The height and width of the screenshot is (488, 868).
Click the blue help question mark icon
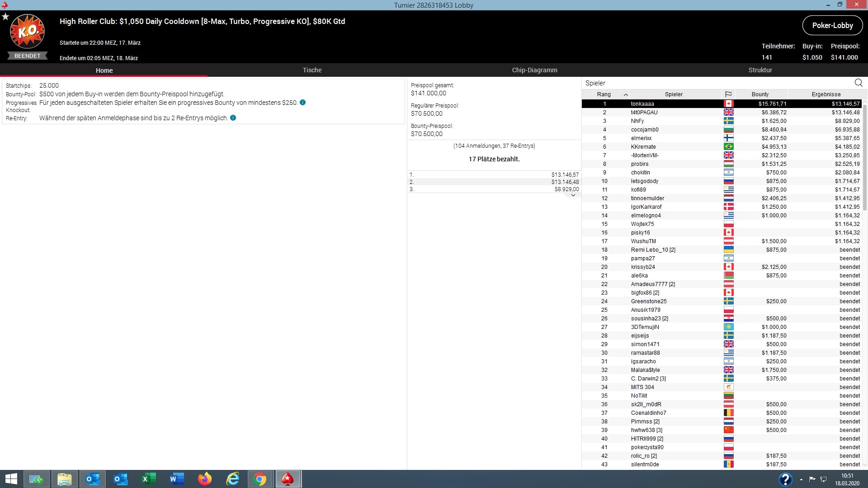(785, 479)
